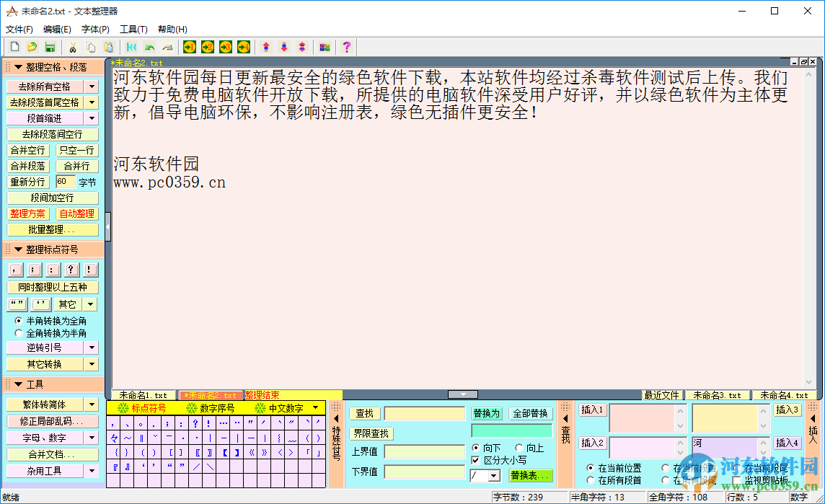
Task: Open help via the question mark icon
Action: [x=346, y=47]
